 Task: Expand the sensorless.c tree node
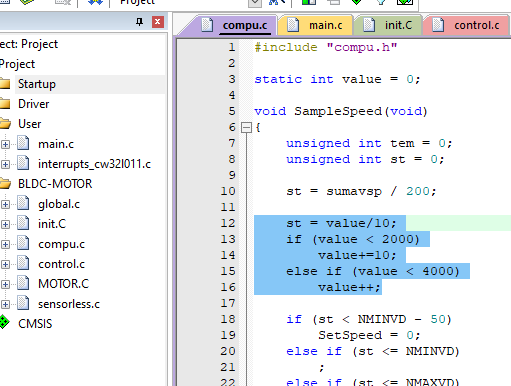5,304
